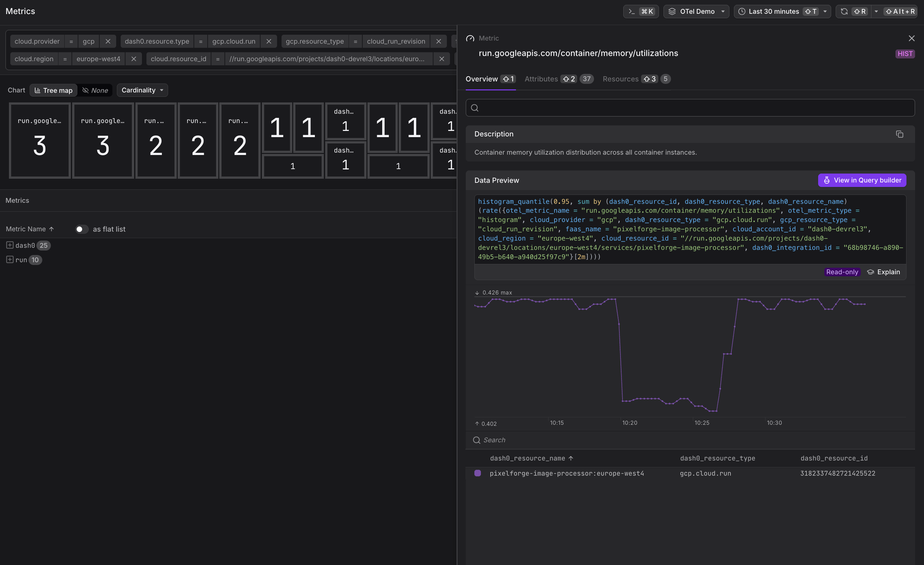Remove the gcp.resource_type filter
The width and height of the screenshot is (924, 565).
(439, 41)
